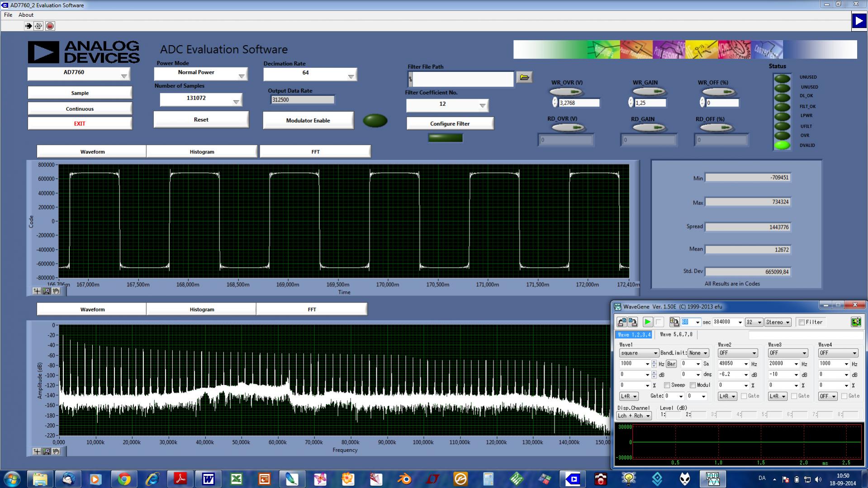Click WaveGene green play output button
This screenshot has height=488, width=868.
click(648, 322)
